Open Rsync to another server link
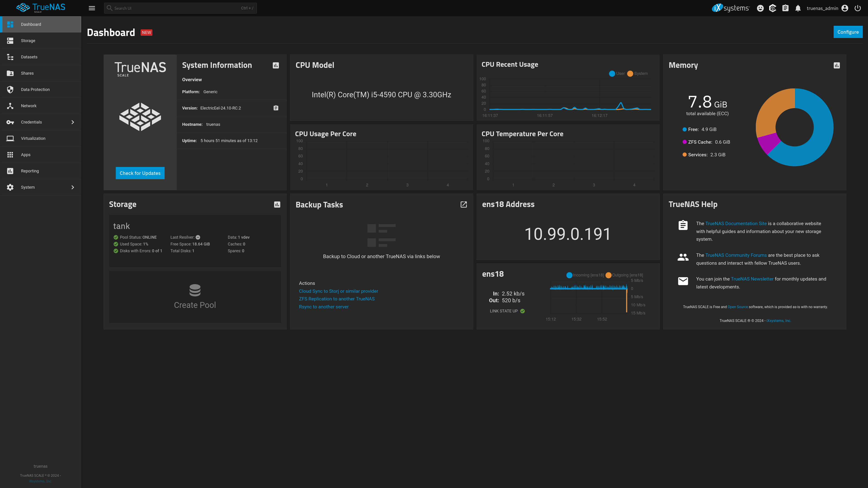 click(x=324, y=307)
